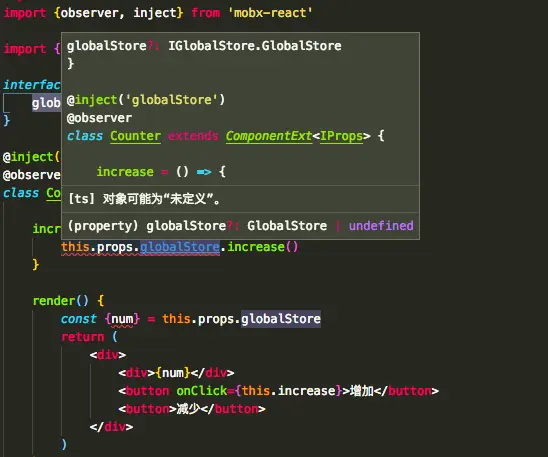The height and width of the screenshot is (457, 548).
Task: Click this keyword before .props.globalStore.increase
Action: tap(75, 247)
